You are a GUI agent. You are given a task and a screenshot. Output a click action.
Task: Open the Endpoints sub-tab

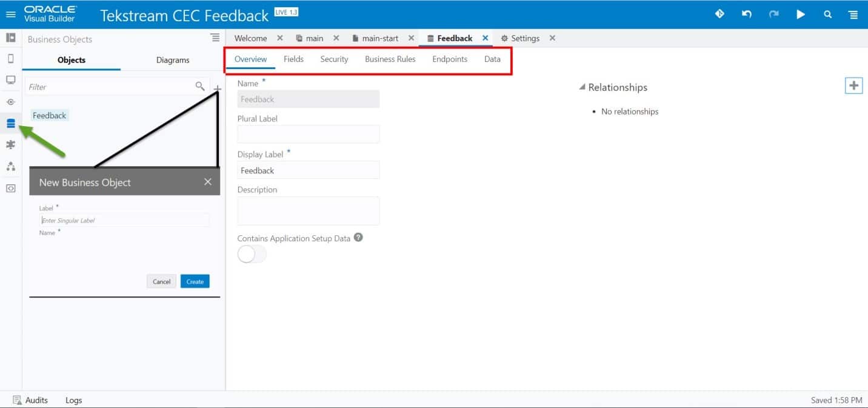[450, 59]
